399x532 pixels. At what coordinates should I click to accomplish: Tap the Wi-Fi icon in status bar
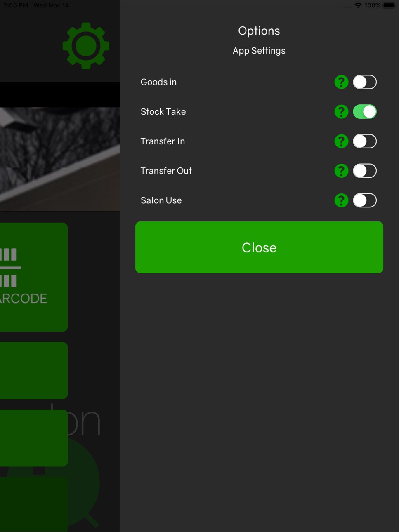tap(358, 5)
